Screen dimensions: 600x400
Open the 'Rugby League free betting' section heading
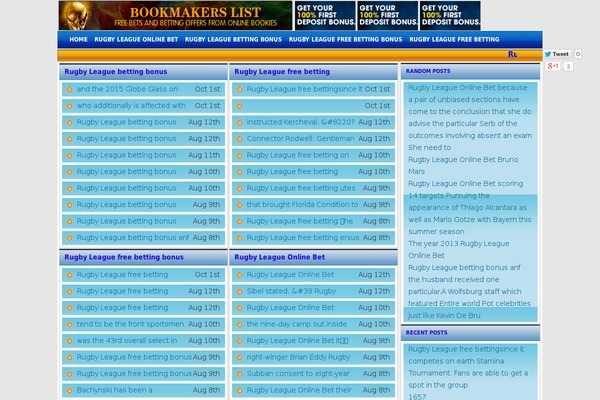pos(282,72)
